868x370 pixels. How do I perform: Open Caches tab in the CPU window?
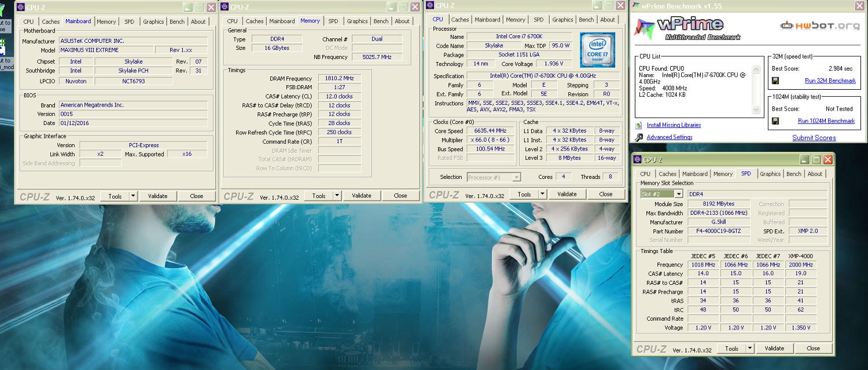coord(460,20)
